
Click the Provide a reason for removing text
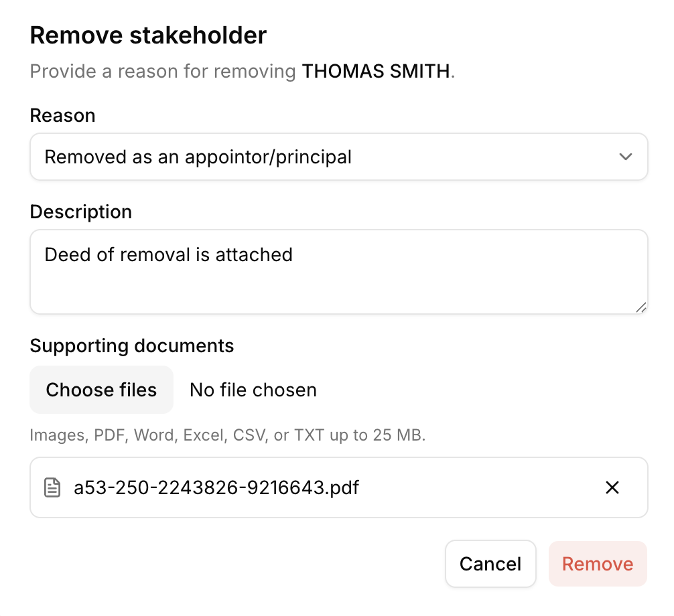coord(163,71)
